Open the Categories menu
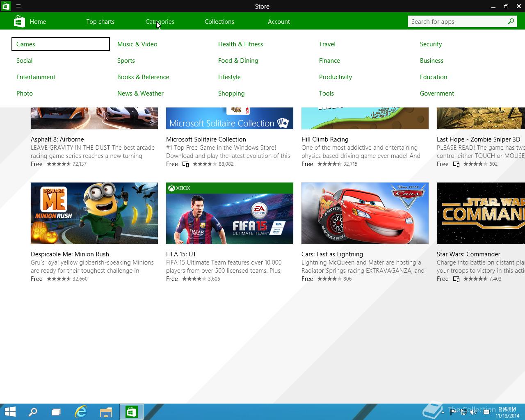This screenshot has height=420, width=525. [160, 22]
